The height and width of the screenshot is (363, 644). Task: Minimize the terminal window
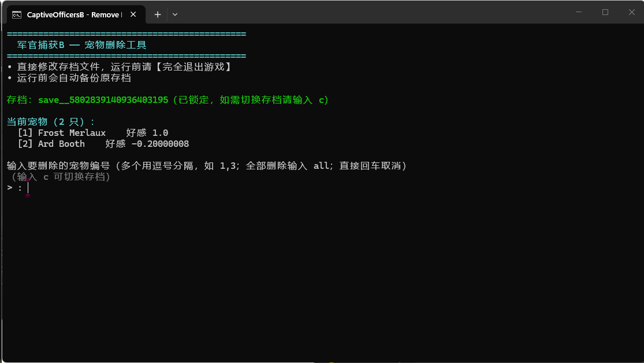579,12
